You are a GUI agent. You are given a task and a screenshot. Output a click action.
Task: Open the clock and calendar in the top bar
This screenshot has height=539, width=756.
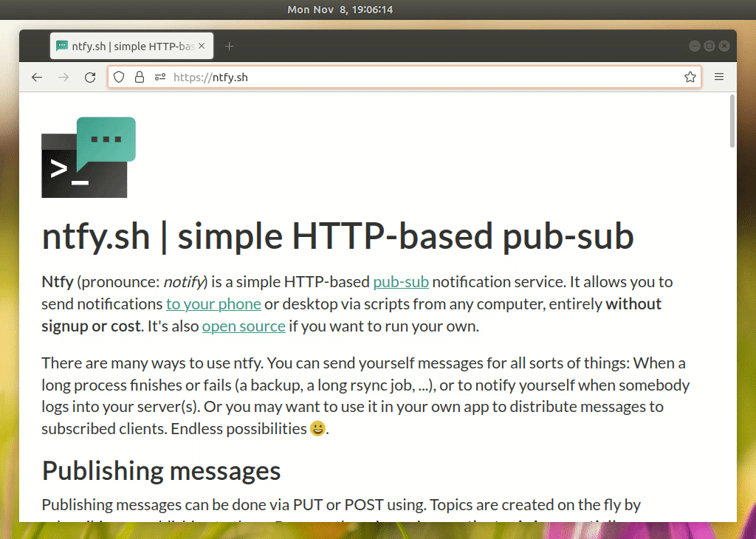(x=340, y=10)
